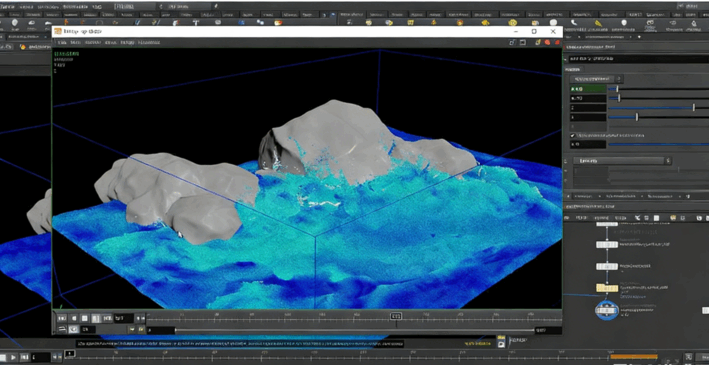
Task: Select the white T-shaped shelf tool icon
Action: (196, 22)
